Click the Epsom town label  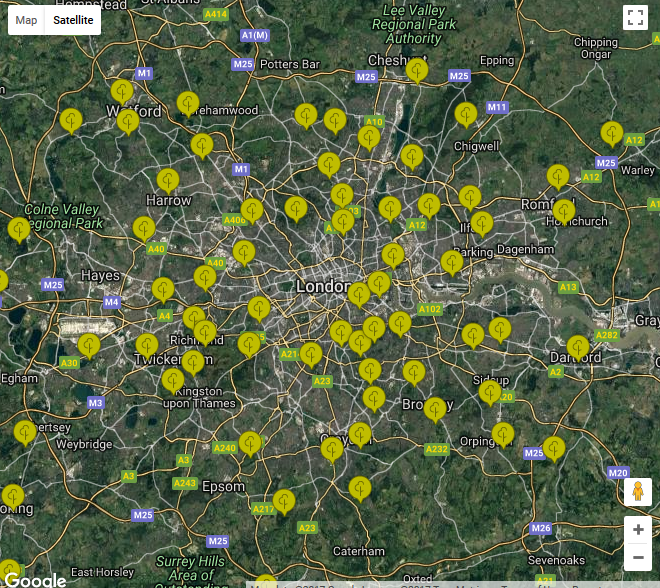[224, 487]
